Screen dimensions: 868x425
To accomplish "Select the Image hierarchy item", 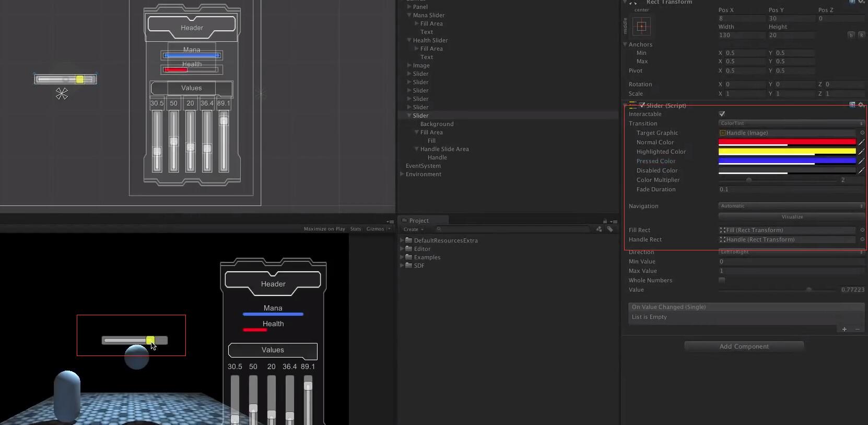I will [x=421, y=65].
